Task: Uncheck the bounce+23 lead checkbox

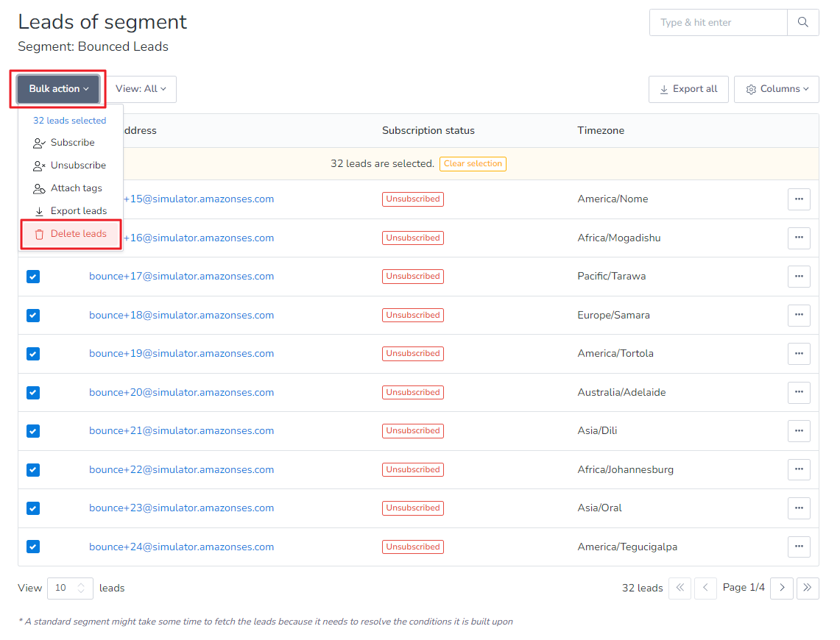Action: coord(33,508)
